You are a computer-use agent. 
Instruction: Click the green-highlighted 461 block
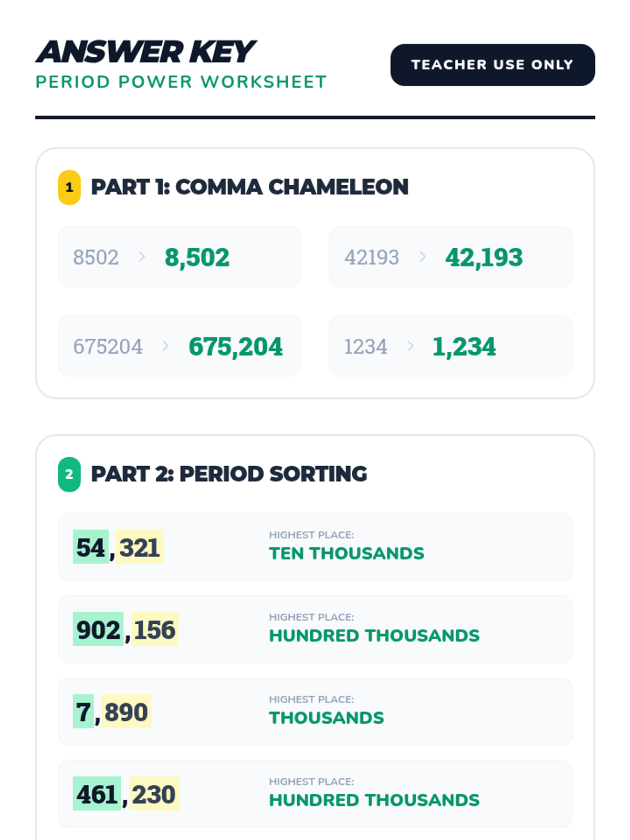coord(97,793)
